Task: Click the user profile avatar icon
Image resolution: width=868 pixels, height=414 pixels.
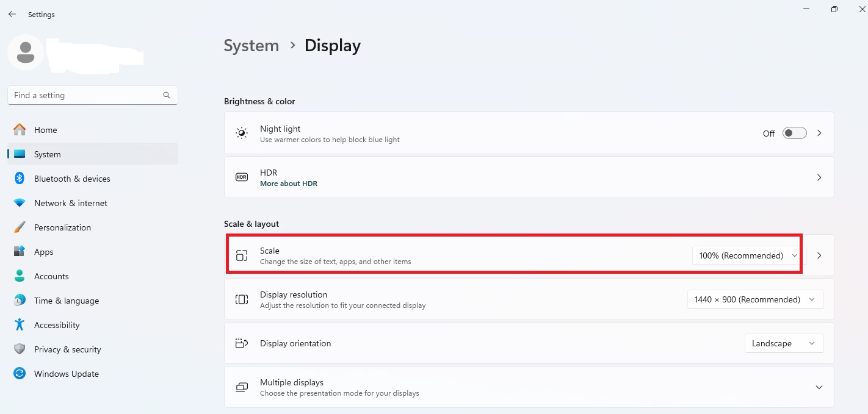Action: coord(25,52)
